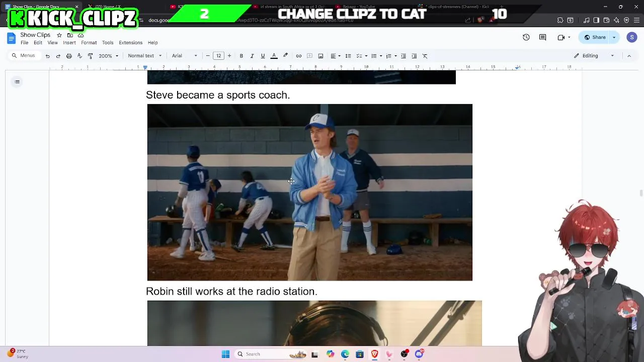Open the Edit menu

coord(38,43)
